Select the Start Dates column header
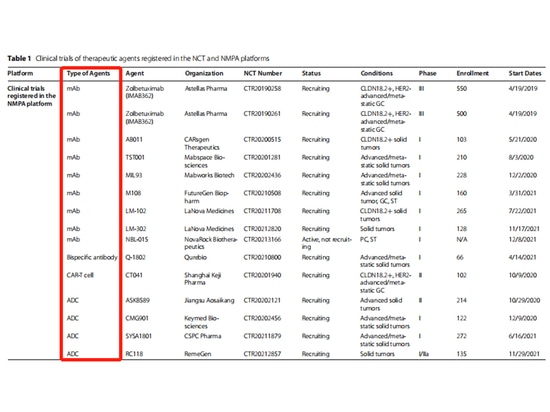550x412 pixels. (525, 73)
